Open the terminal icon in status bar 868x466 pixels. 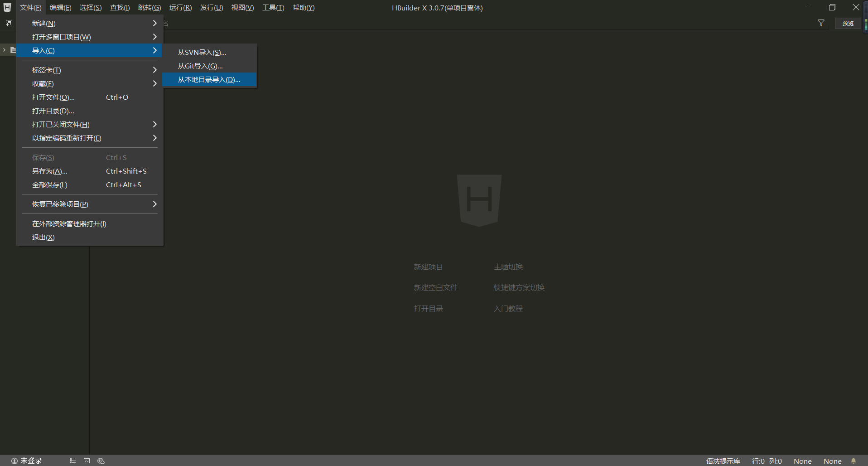[x=87, y=461]
